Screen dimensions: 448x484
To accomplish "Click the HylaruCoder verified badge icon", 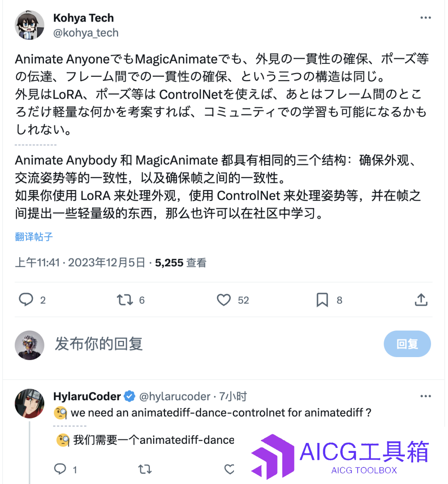I will click(130, 396).
